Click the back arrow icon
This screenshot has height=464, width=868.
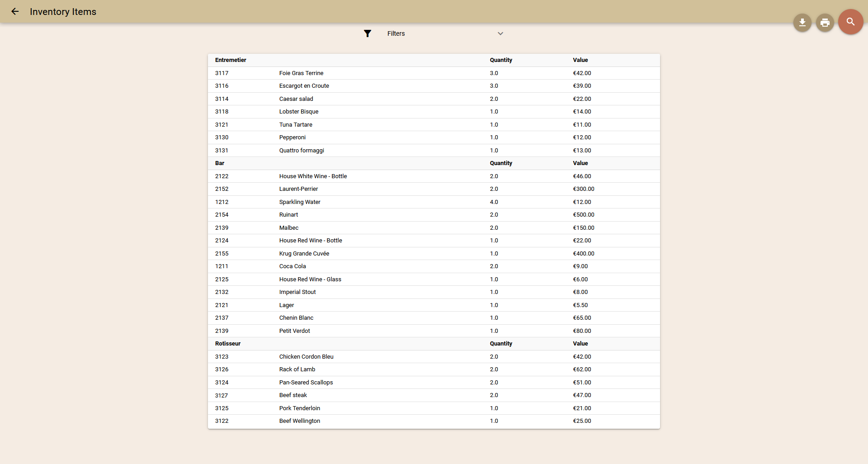pyautogui.click(x=15, y=12)
